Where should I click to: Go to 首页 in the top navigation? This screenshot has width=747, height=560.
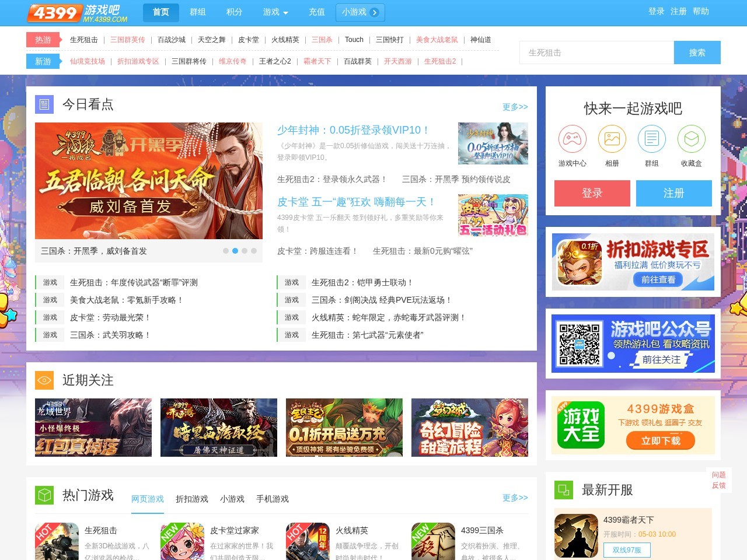click(x=161, y=12)
